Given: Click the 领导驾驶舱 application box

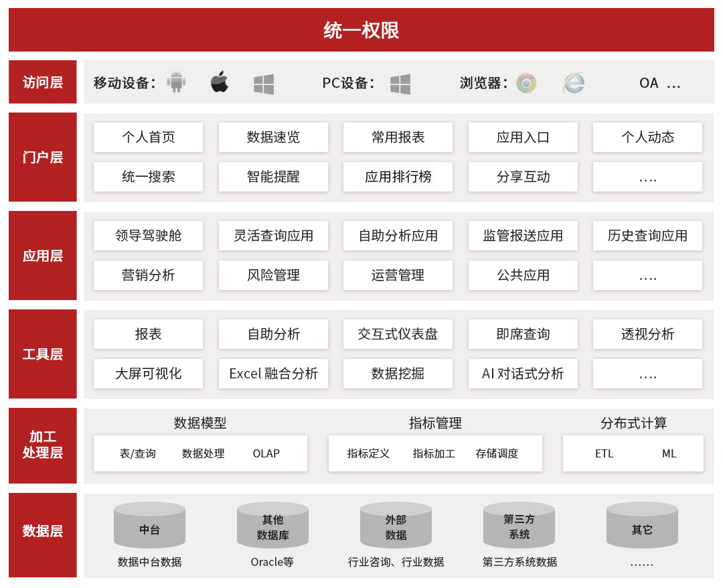Looking at the screenshot, I should coord(148,236).
